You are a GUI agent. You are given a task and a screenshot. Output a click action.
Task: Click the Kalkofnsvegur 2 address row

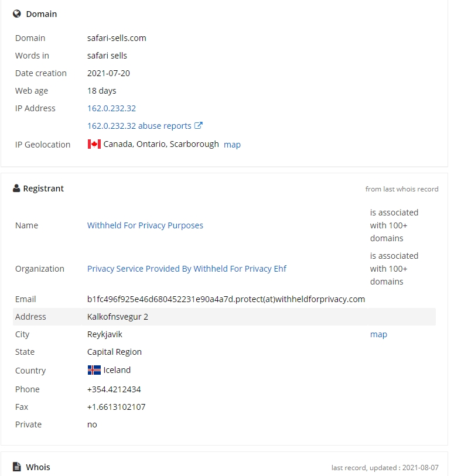224,317
